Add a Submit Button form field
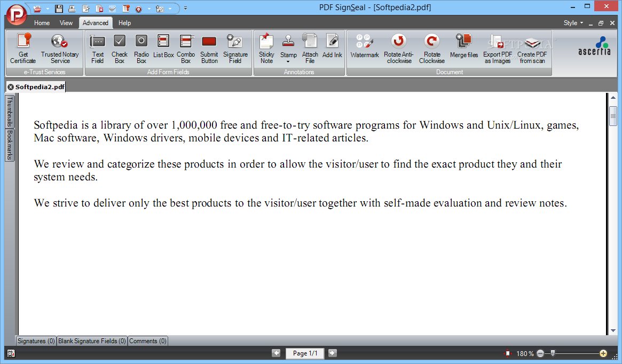 point(209,49)
